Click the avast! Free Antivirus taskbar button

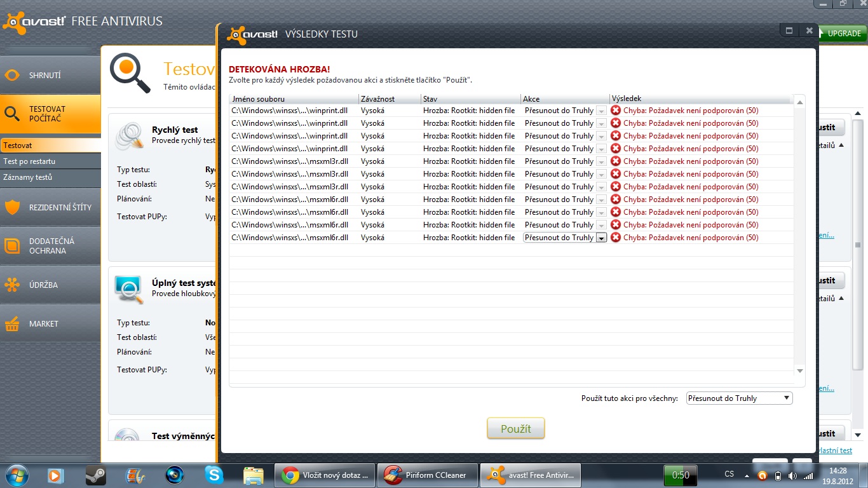pos(529,475)
